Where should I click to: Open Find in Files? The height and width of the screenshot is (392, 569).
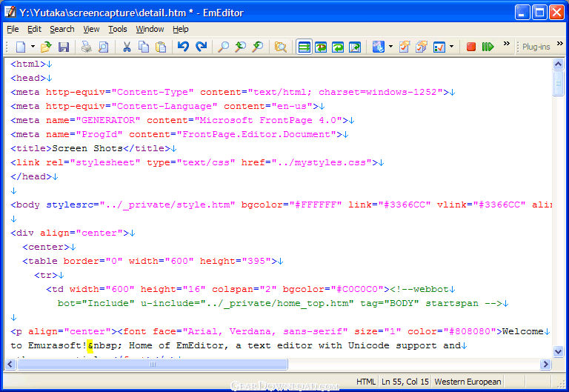click(281, 47)
